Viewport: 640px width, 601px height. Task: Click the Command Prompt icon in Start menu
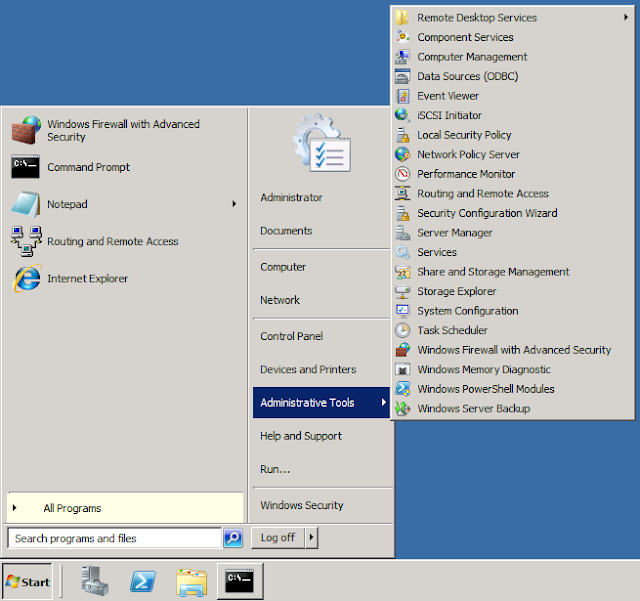point(26,167)
